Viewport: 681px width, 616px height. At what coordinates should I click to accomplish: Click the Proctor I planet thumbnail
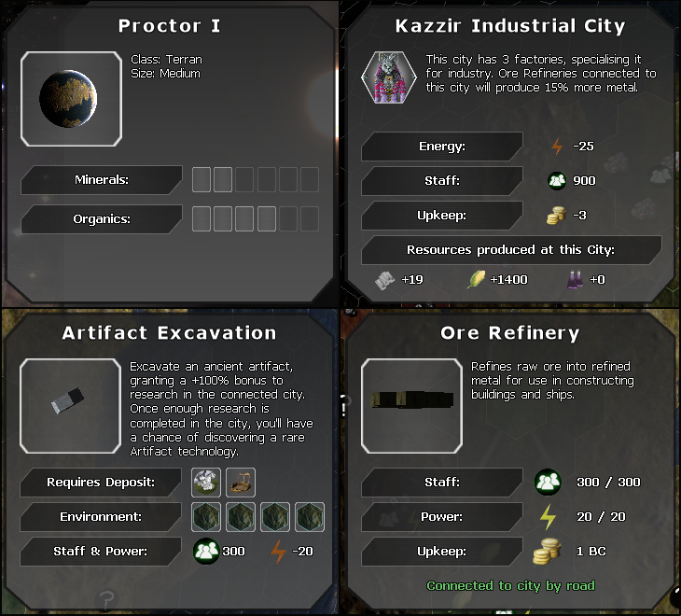tap(71, 99)
